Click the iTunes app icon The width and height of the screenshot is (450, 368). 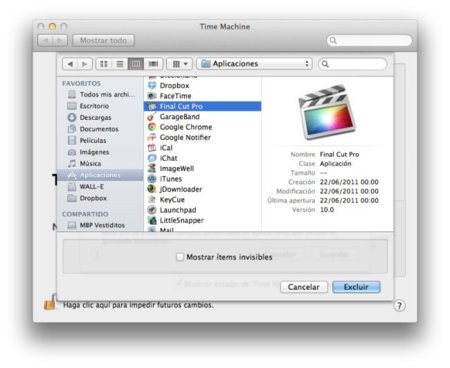coord(152,179)
